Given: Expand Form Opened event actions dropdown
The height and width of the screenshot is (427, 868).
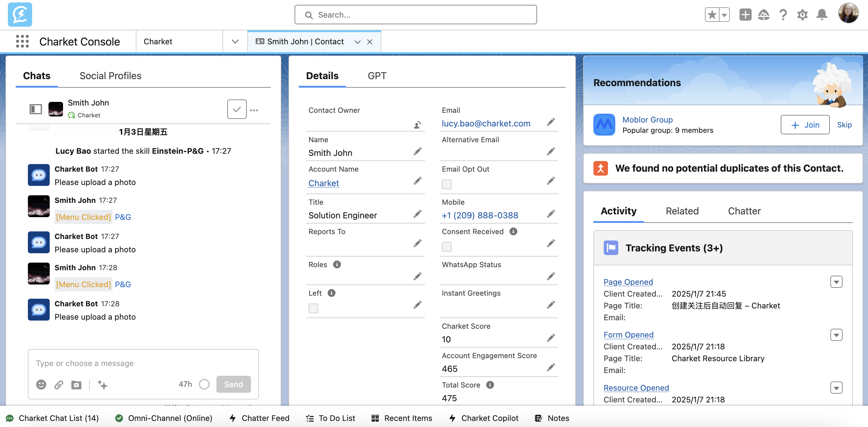Looking at the screenshot, I should tap(836, 335).
